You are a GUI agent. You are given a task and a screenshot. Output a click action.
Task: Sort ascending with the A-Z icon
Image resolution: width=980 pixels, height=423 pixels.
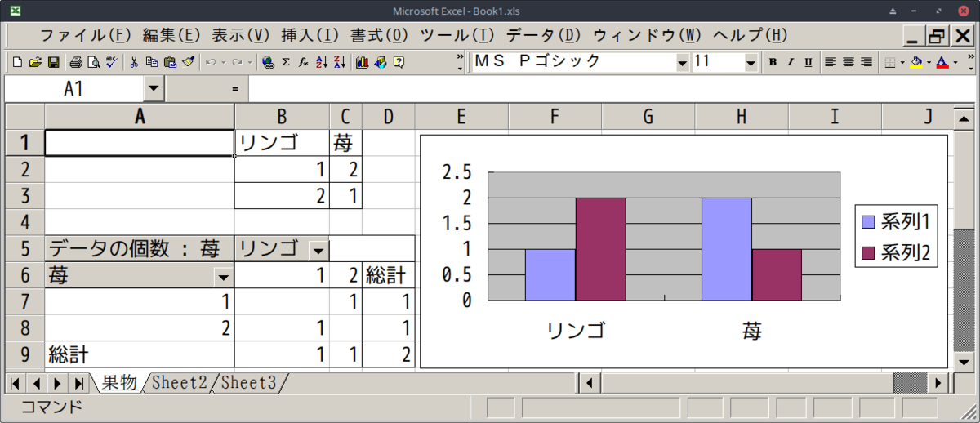click(x=321, y=62)
